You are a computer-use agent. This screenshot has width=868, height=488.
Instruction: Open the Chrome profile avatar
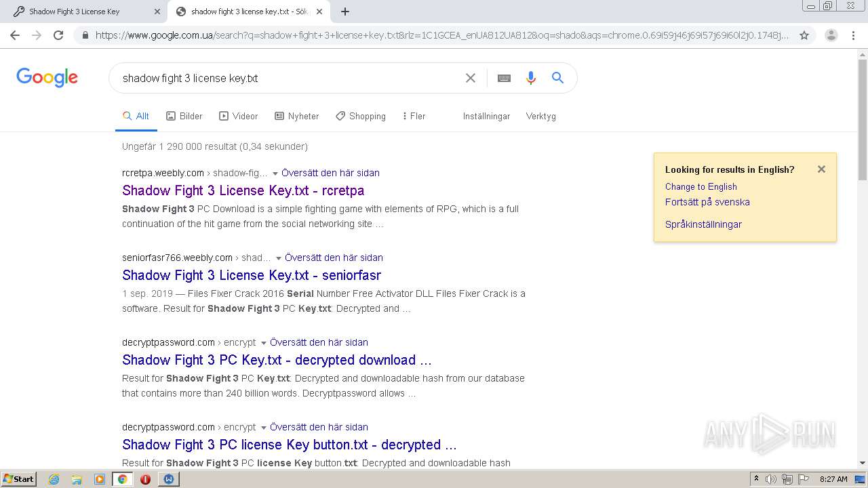point(831,35)
